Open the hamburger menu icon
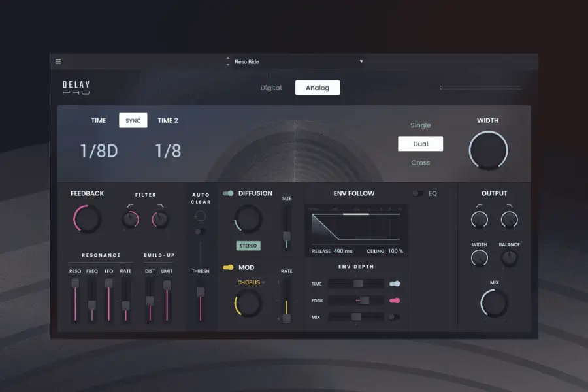This screenshot has height=392, width=588. (x=58, y=61)
